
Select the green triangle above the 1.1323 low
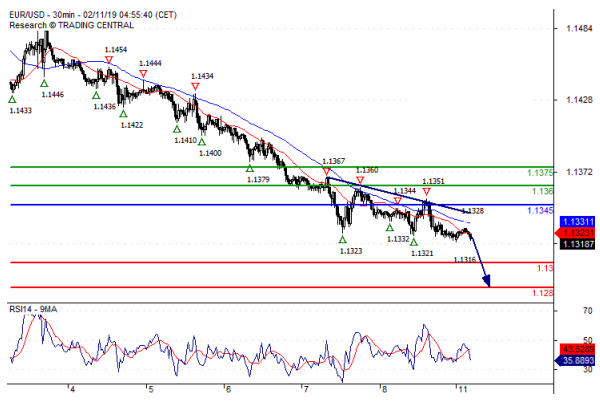pyautogui.click(x=343, y=239)
